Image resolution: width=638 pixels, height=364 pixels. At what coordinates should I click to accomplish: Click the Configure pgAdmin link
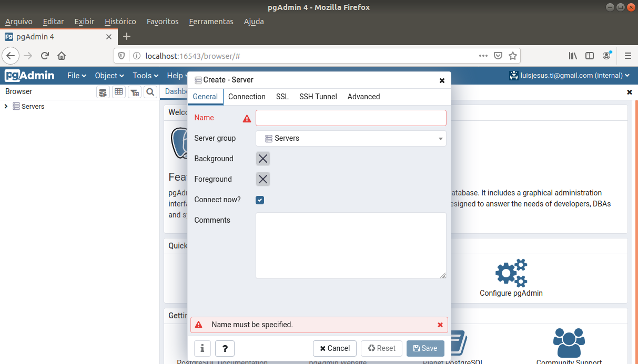(511, 293)
